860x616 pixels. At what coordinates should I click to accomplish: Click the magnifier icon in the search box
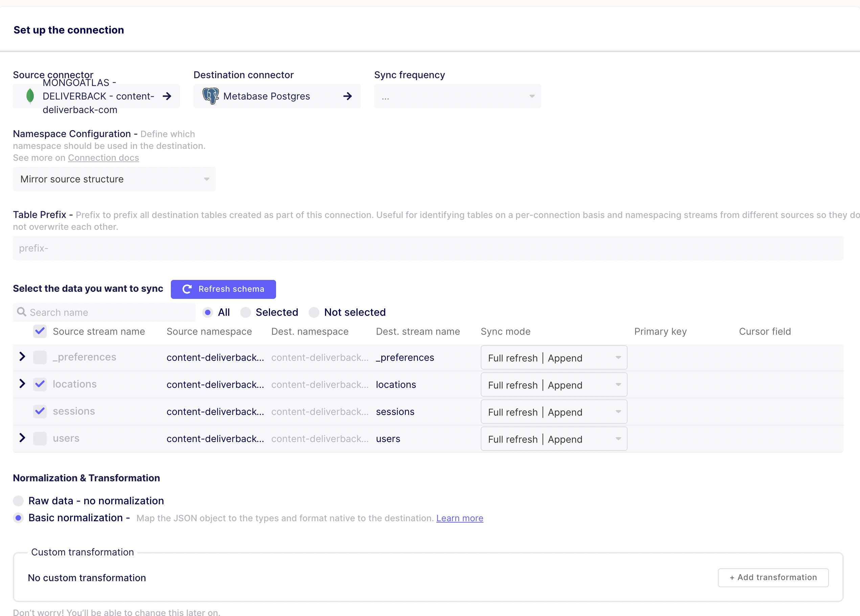[22, 312]
